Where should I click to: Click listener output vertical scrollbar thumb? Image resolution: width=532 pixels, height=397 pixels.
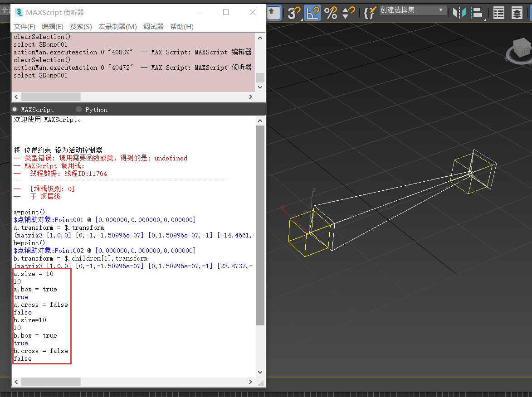[260, 225]
